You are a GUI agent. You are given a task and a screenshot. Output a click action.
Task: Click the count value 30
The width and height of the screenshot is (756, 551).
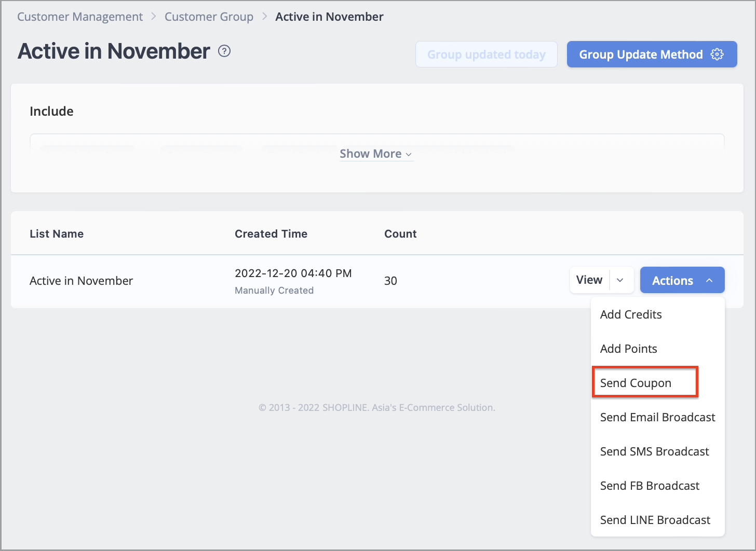tap(390, 281)
